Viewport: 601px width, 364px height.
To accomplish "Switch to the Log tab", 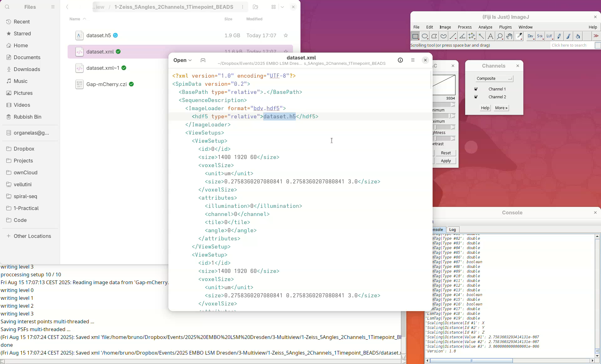I will click(x=452, y=229).
